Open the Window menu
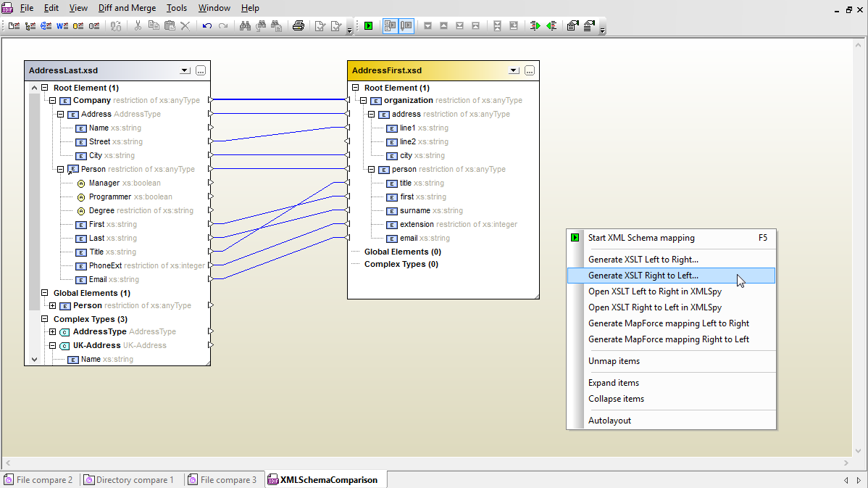Viewport: 868px width, 488px height. tap(214, 8)
